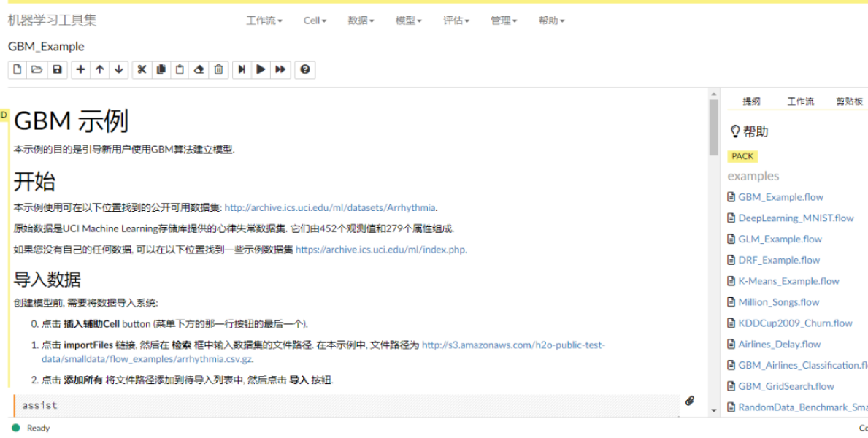The height and width of the screenshot is (438, 868).
Task: Click the notebook vertical scrollbar
Action: 714,128
